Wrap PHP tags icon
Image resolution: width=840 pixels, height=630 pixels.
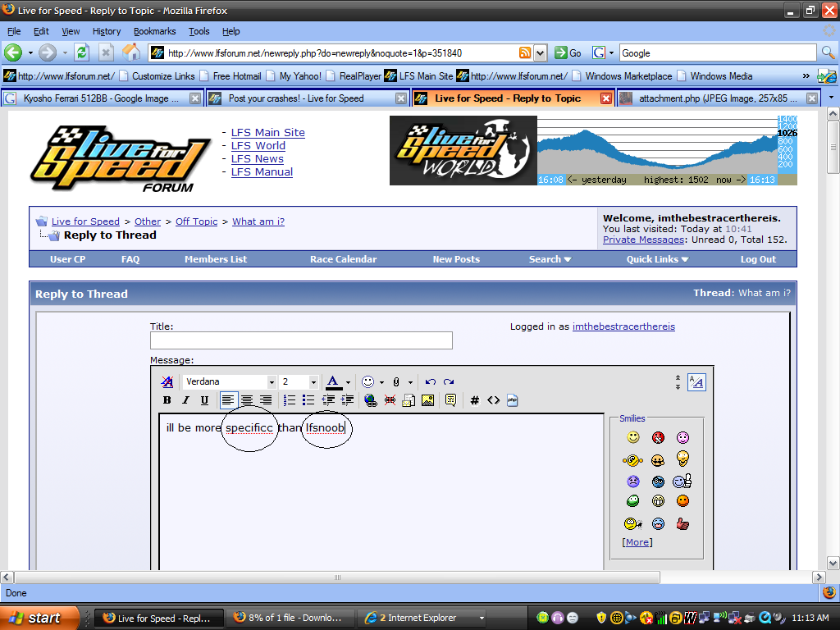coord(512,400)
